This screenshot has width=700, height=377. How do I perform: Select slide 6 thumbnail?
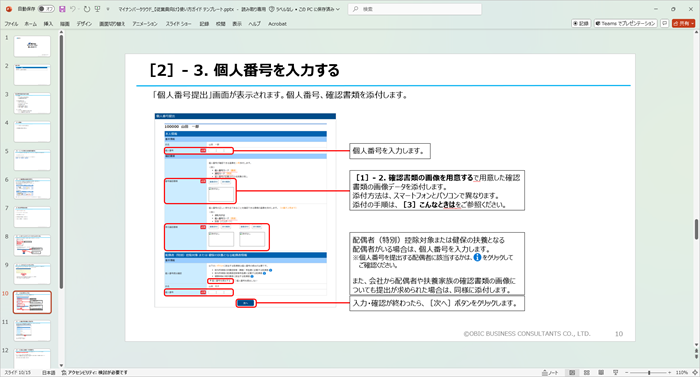(32, 188)
